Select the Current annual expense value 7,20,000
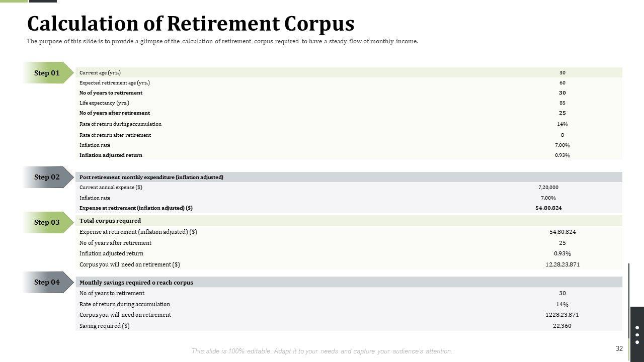The height and width of the screenshot is (362, 644). pyautogui.click(x=548, y=187)
